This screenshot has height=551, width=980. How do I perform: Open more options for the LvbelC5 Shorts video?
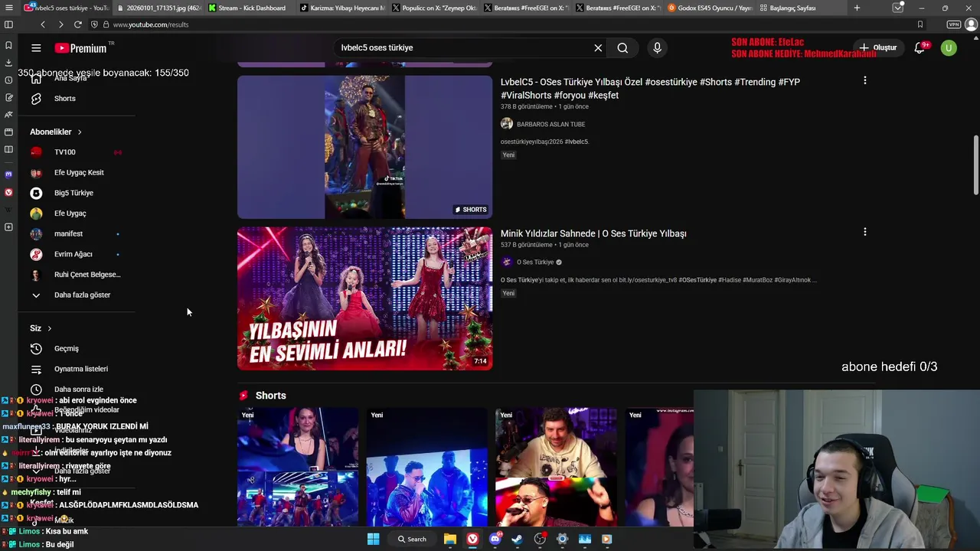tap(864, 80)
